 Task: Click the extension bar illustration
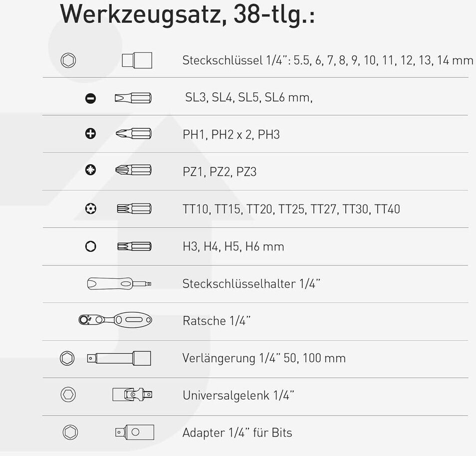119,358
